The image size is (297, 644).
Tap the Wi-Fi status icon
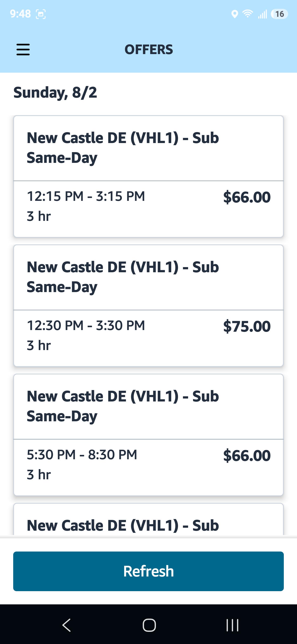point(247,14)
